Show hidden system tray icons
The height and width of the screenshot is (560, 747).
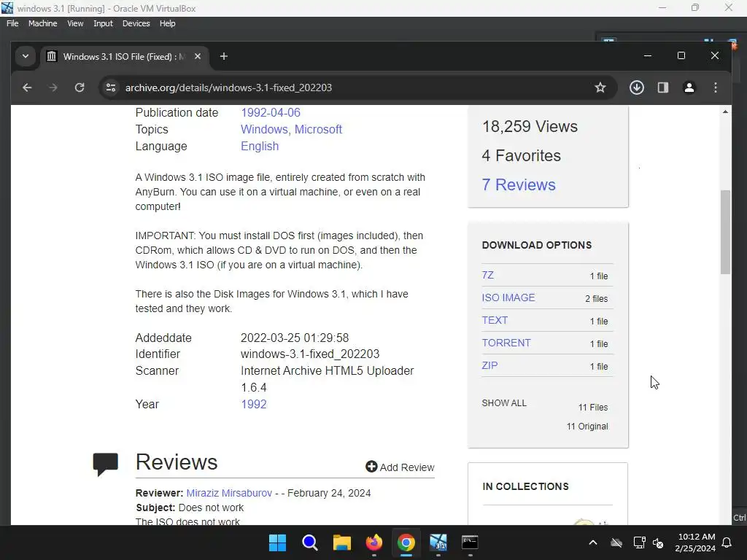592,542
